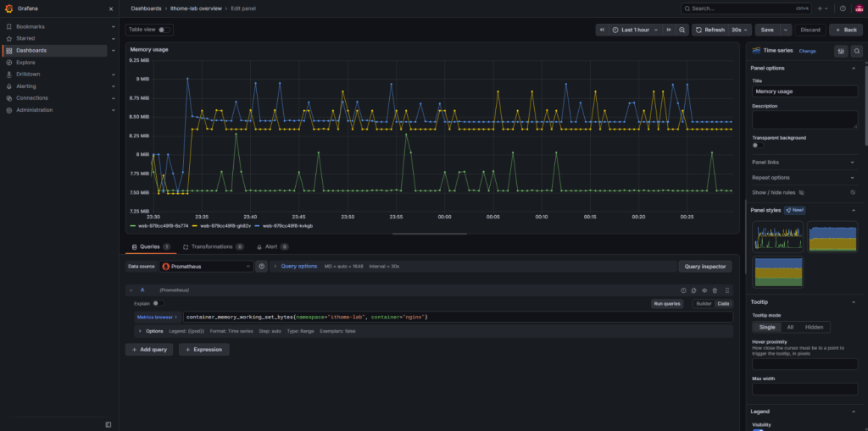Click the Refresh button
Image resolution: width=868 pixels, height=431 pixels.
(x=709, y=30)
